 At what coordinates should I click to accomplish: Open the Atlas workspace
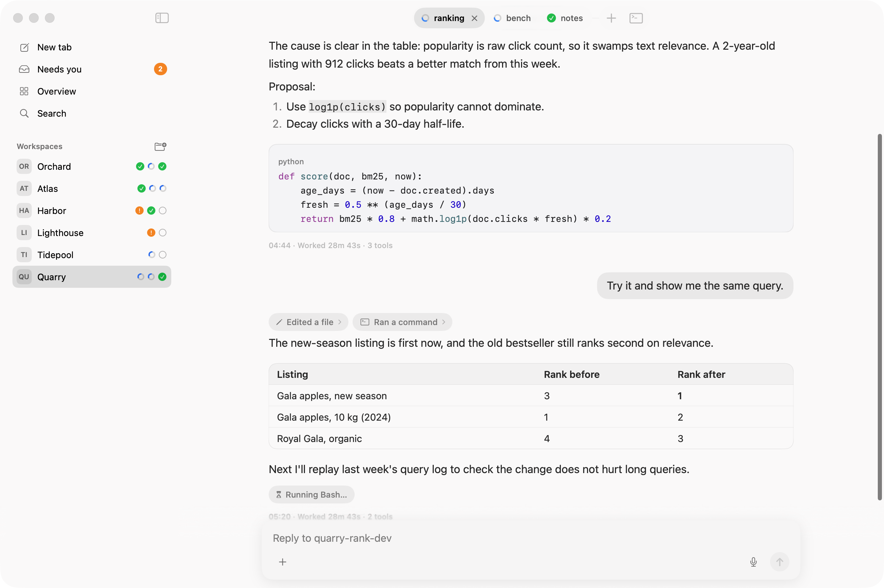click(x=92, y=189)
